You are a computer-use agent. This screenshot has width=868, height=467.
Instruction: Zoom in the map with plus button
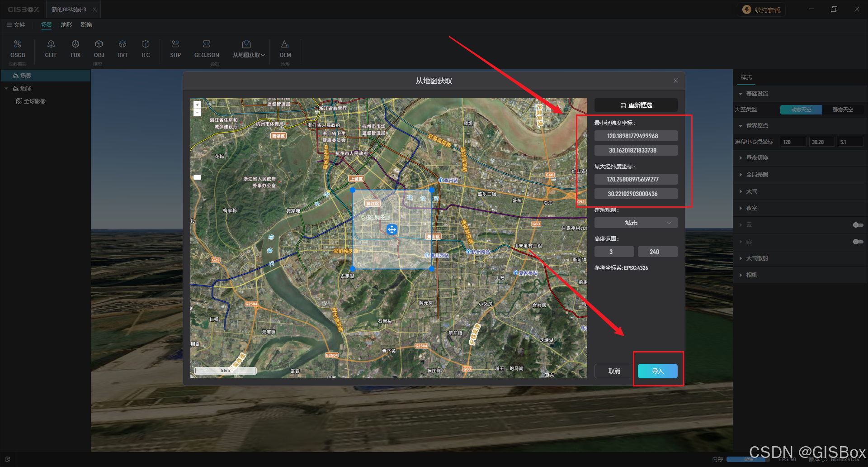pos(197,105)
